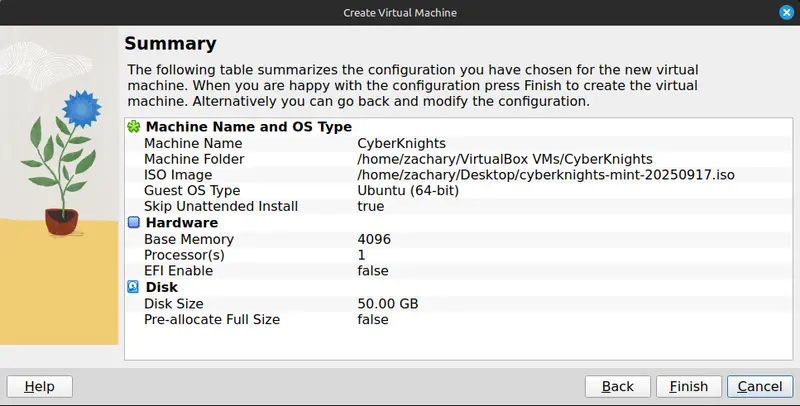Click the /home/zachary/VirtualBox VMs/CyberKnights path
This screenshot has height=406, width=800.
[505, 159]
